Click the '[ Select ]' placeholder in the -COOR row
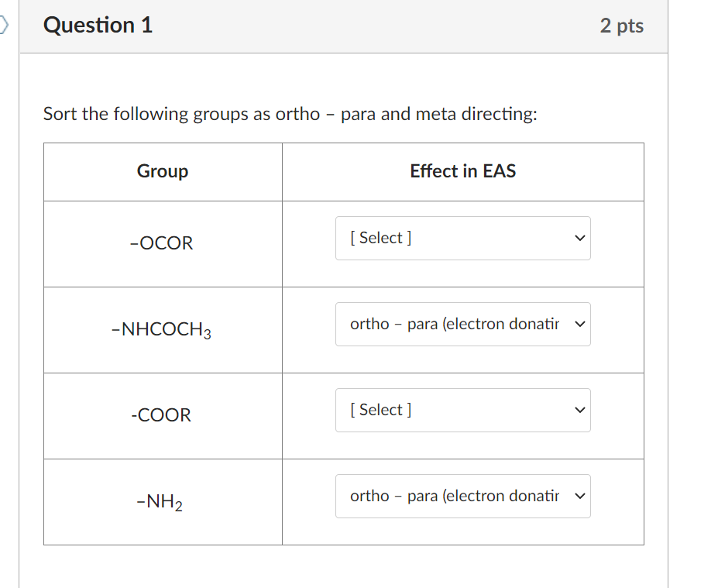 (381, 410)
